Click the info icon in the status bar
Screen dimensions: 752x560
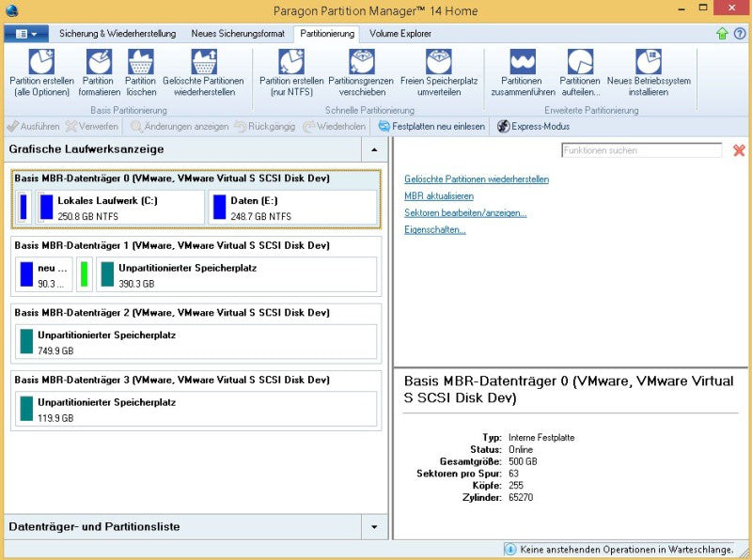[510, 549]
